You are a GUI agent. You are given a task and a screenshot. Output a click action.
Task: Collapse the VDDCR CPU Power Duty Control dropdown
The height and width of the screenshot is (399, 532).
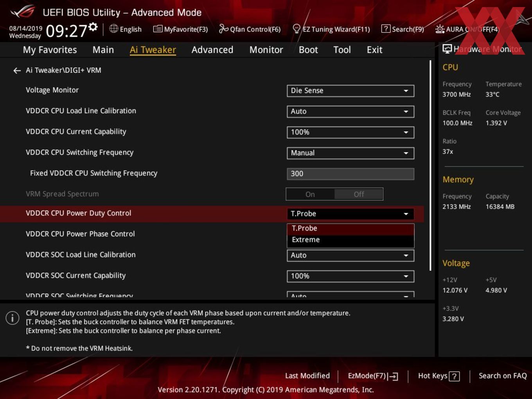pyautogui.click(x=350, y=214)
